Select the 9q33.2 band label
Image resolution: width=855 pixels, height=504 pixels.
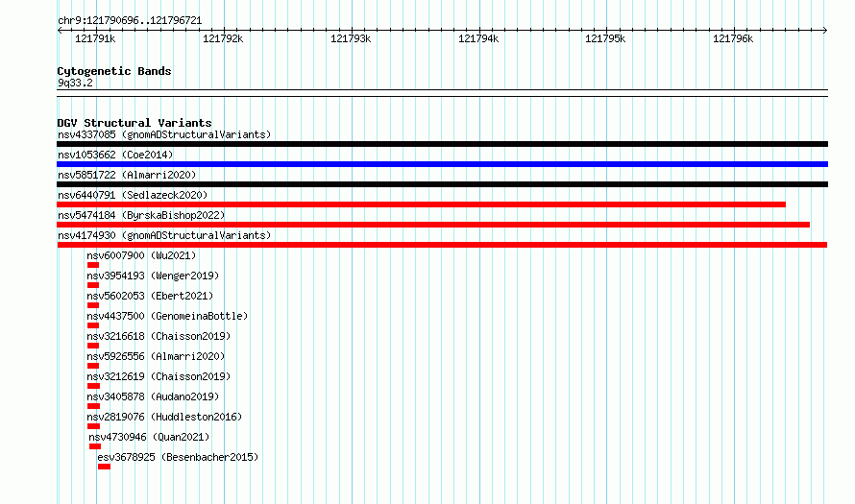click(x=75, y=83)
